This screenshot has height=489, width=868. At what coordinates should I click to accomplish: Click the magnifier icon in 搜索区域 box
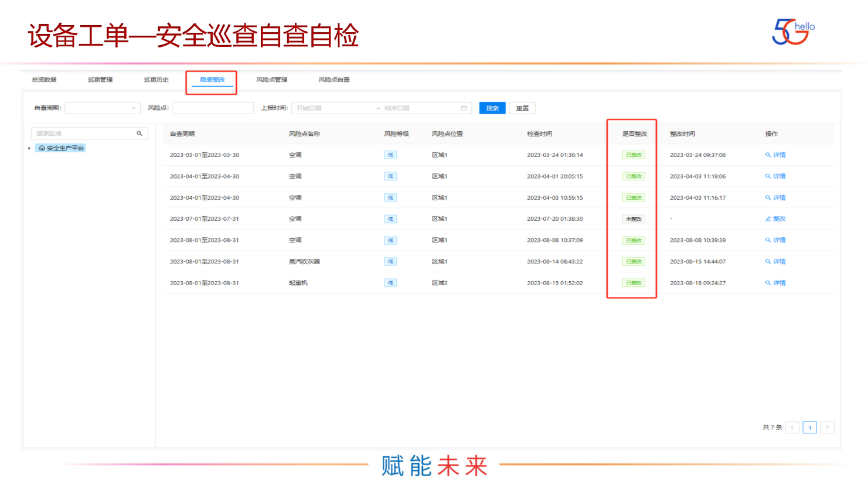click(x=139, y=134)
